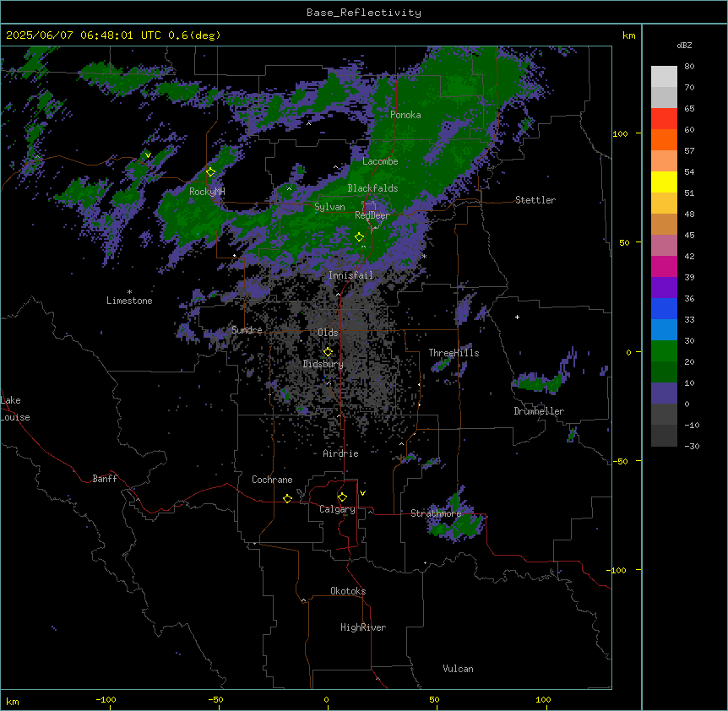Select the bright green 20-30 dBZ legend swatch
Screen dimensions: 728x711
pos(664,351)
